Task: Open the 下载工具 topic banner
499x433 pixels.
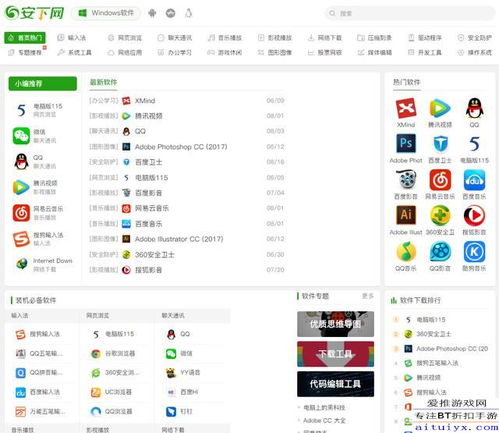Action: [335, 354]
